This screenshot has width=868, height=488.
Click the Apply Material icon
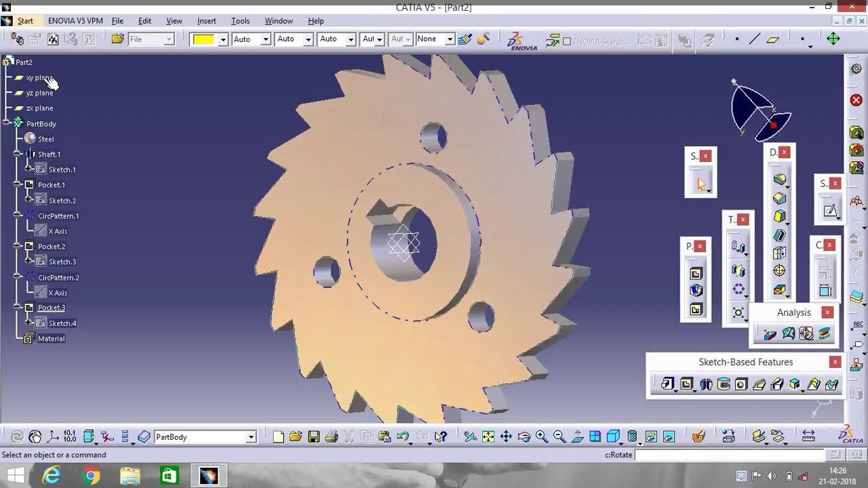[698, 437]
